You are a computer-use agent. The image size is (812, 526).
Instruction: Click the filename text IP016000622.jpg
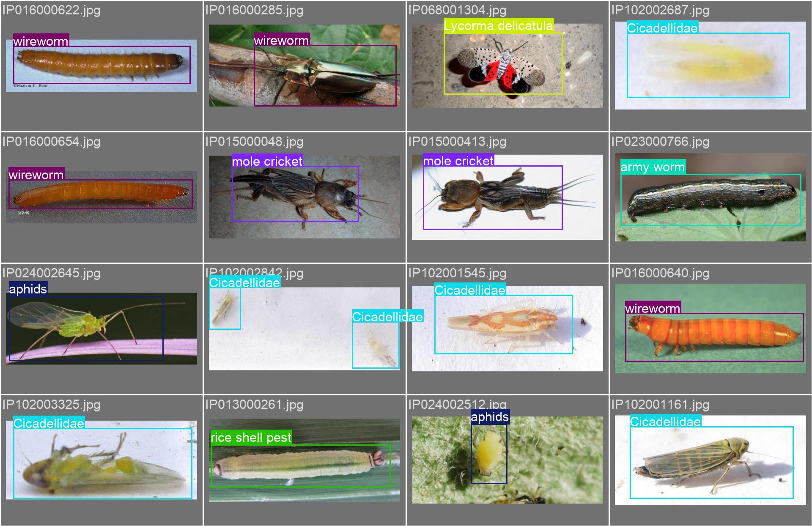coord(52,10)
